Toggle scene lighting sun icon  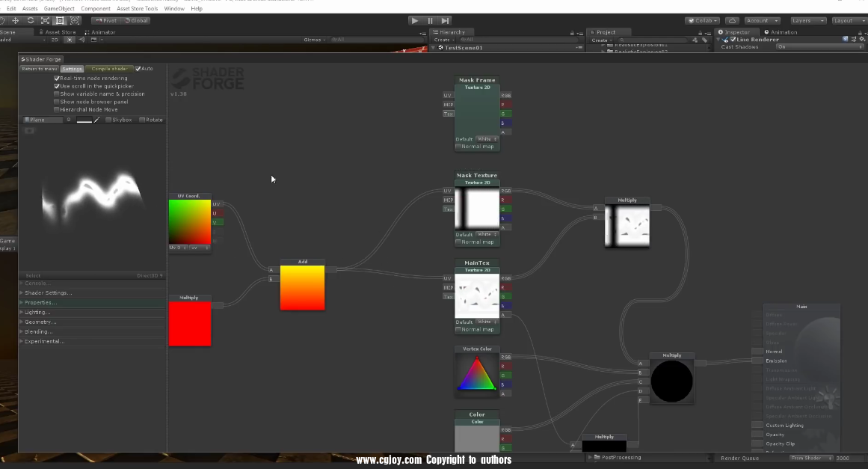[x=70, y=40]
